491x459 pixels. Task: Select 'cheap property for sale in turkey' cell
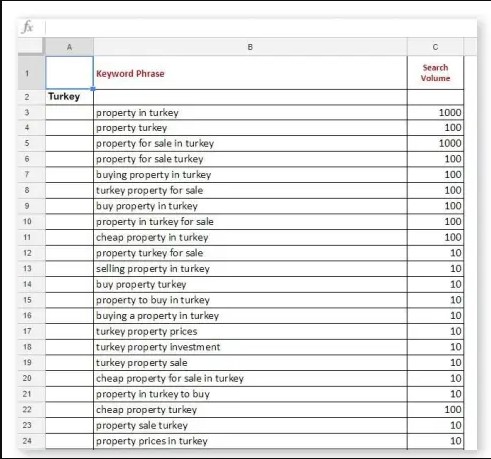[250, 378]
